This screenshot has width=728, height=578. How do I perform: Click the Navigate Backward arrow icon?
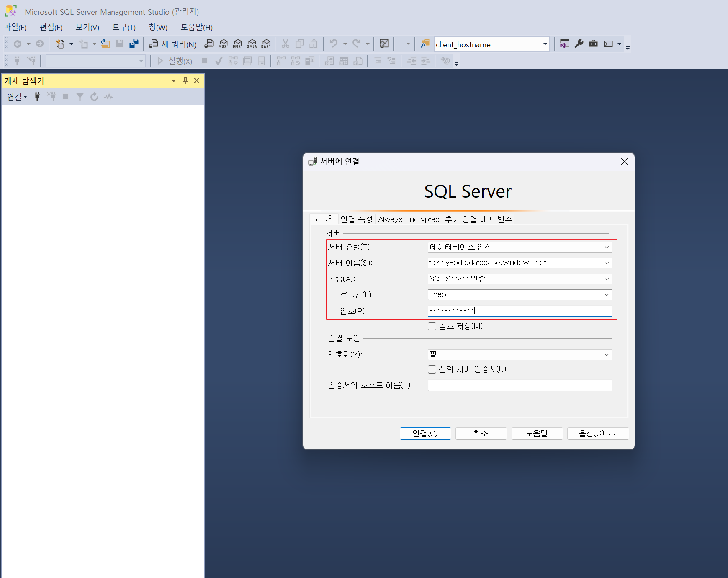(x=18, y=44)
